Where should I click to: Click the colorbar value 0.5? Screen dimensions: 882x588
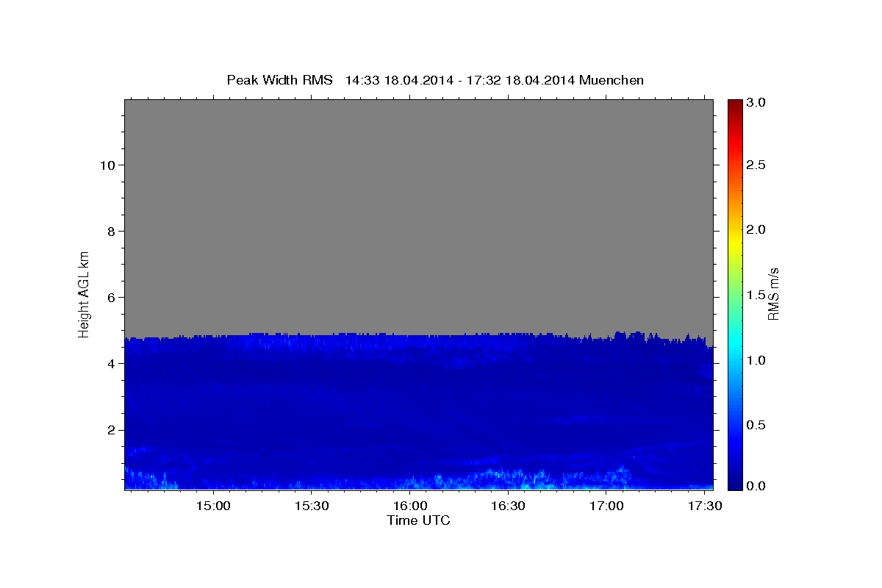point(757,425)
